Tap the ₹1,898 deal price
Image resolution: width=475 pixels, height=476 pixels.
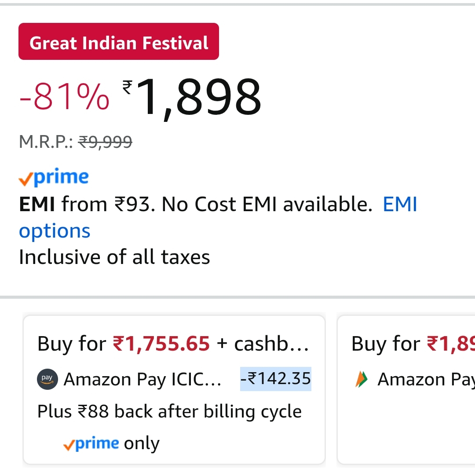coord(199,98)
